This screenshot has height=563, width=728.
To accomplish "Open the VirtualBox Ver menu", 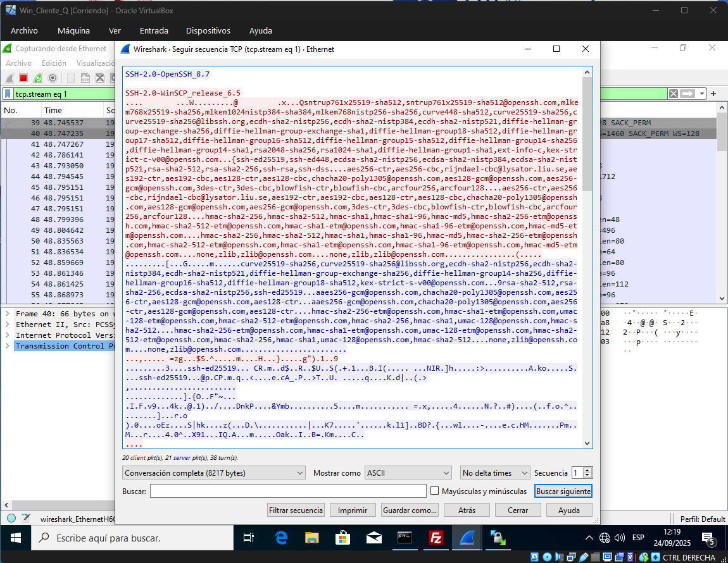I will click(115, 30).
